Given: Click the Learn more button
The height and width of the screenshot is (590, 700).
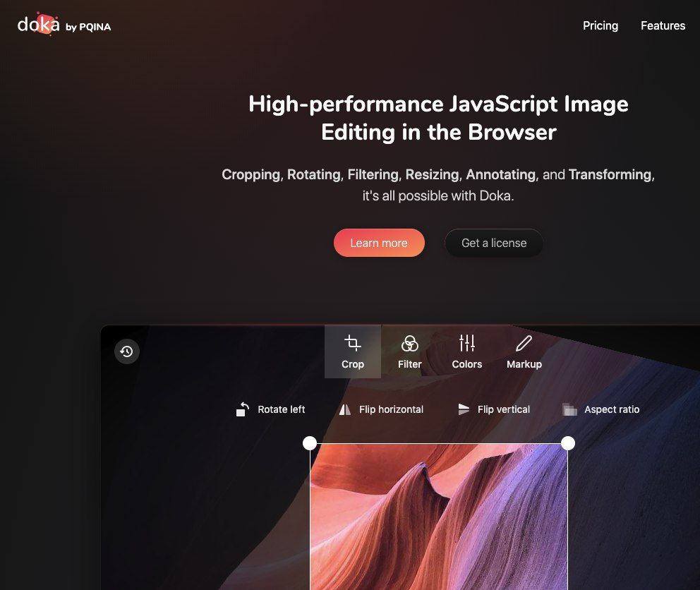Looking at the screenshot, I should (379, 243).
